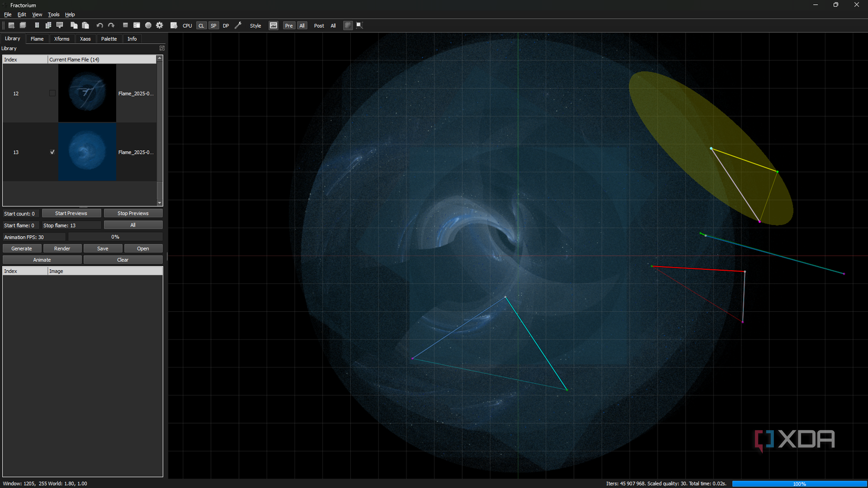868x488 pixels.
Task: Click the monitor-shaped toolbar icon
Action: coord(59,25)
